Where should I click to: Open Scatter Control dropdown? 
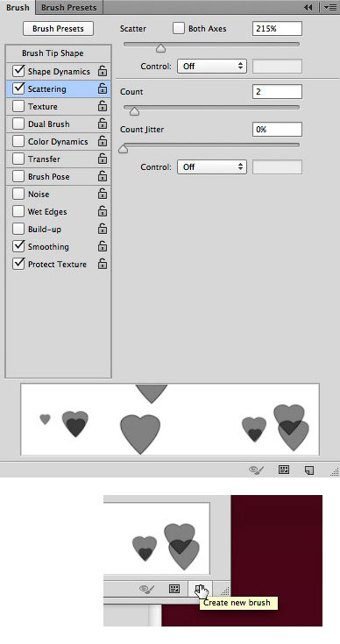[212, 66]
